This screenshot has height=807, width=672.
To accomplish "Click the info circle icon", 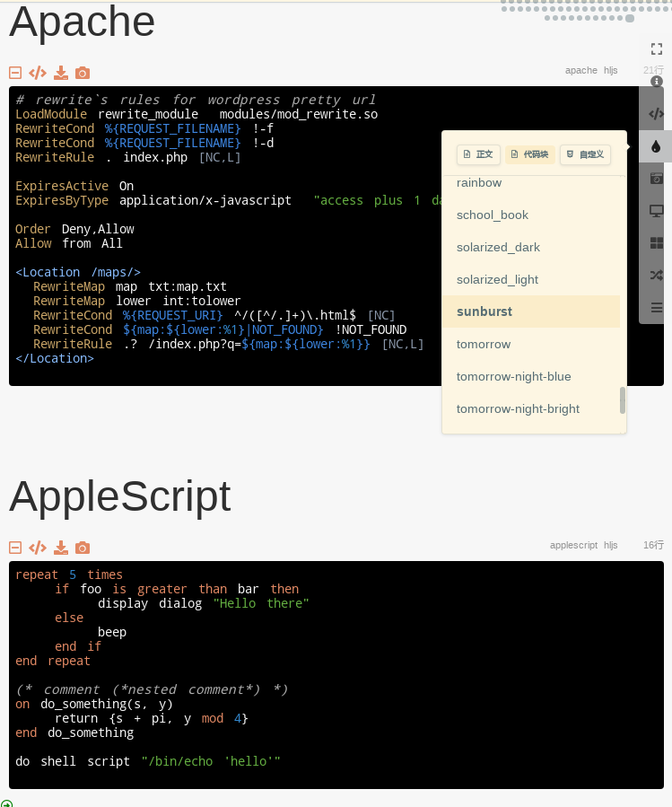I will click(657, 82).
